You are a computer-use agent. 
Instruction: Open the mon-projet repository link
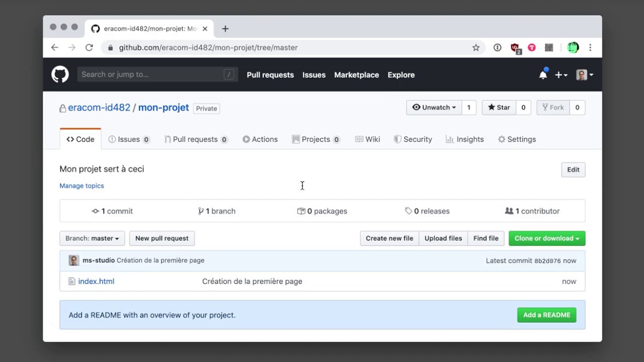164,108
